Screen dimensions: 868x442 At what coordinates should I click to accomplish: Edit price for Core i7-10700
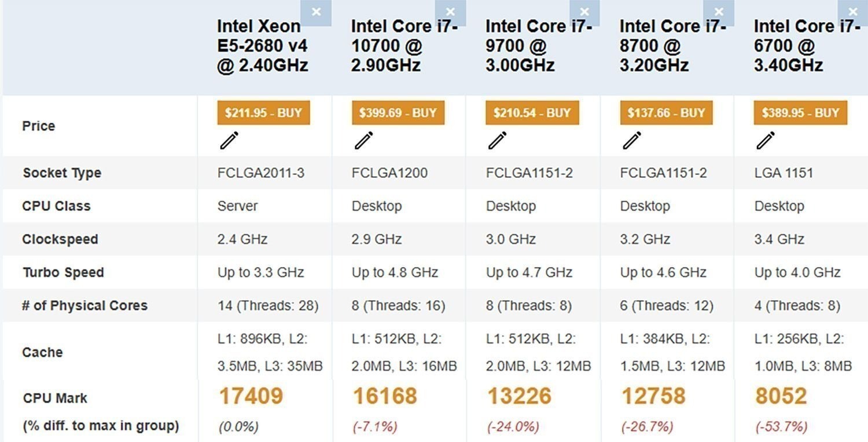(363, 140)
